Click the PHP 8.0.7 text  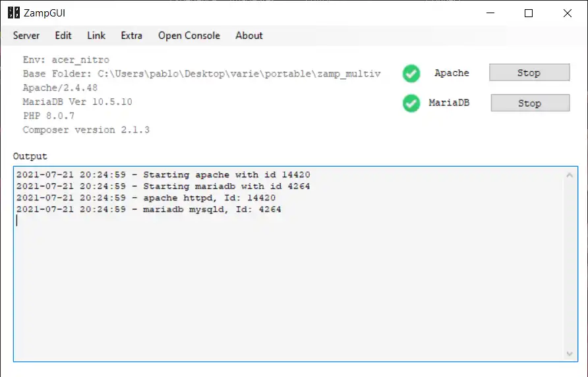(49, 115)
